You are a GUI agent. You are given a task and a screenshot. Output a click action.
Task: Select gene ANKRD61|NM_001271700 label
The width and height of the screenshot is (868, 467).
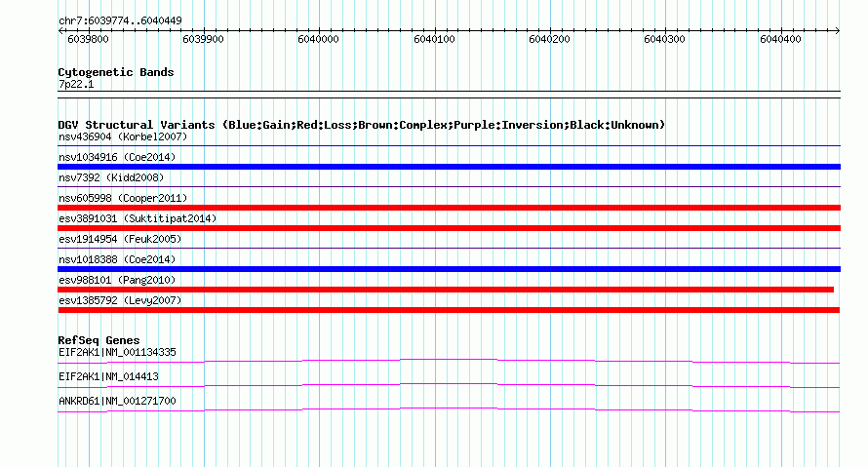pos(117,401)
